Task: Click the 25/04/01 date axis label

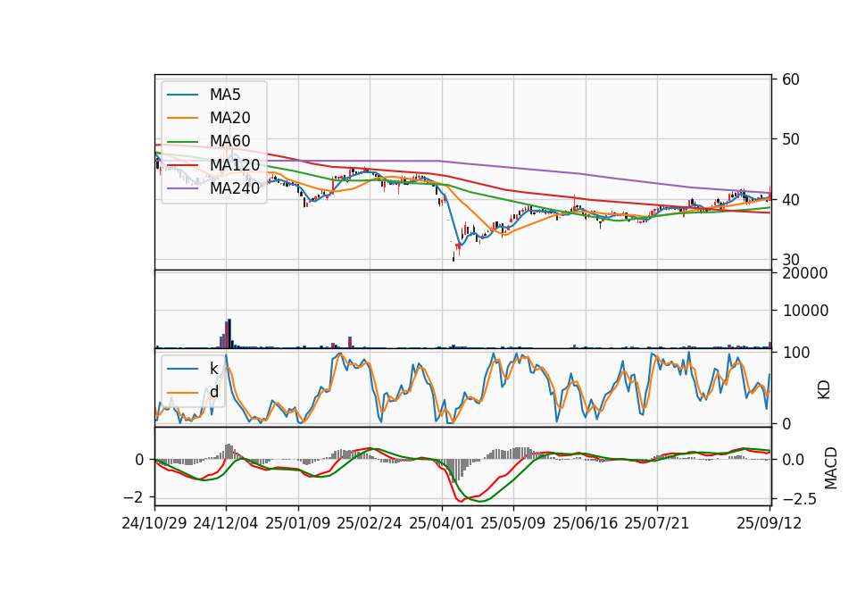Action: point(441,523)
